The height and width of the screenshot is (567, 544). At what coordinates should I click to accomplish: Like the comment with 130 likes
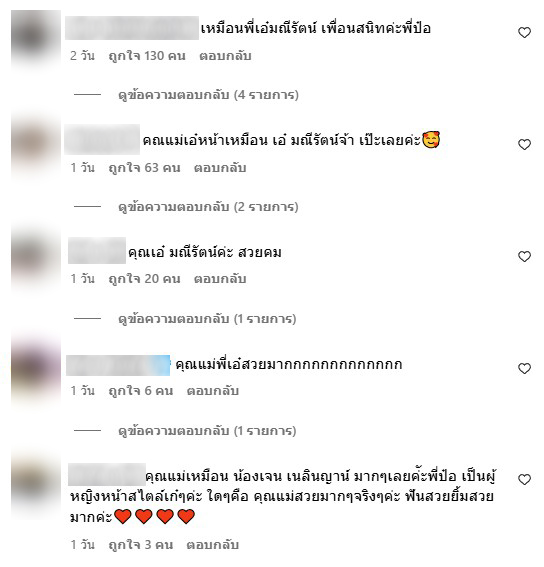tap(524, 33)
